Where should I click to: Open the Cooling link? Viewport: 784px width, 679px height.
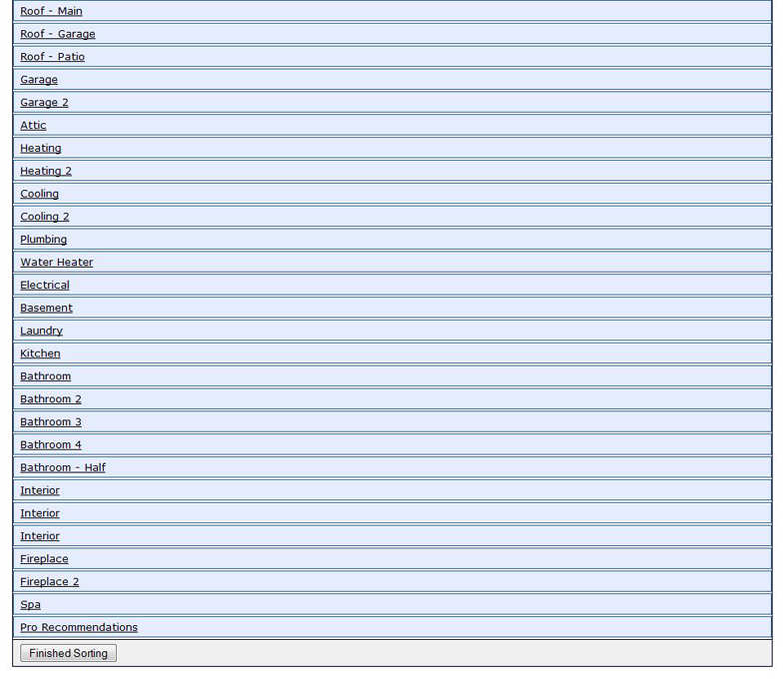(40, 194)
